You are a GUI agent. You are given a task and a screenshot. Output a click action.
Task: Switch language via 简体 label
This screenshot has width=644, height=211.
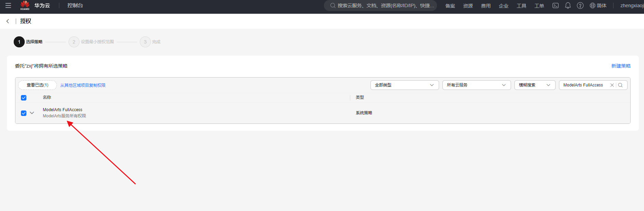tap(602, 6)
